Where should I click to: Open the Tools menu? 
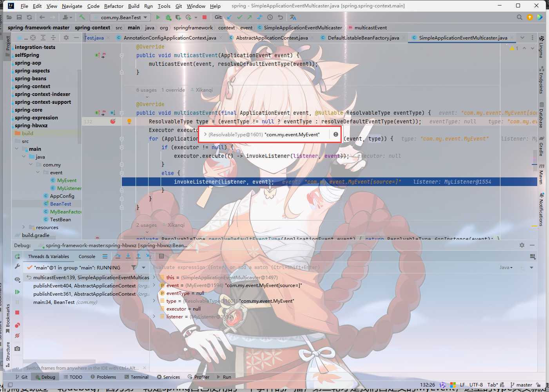point(164,6)
